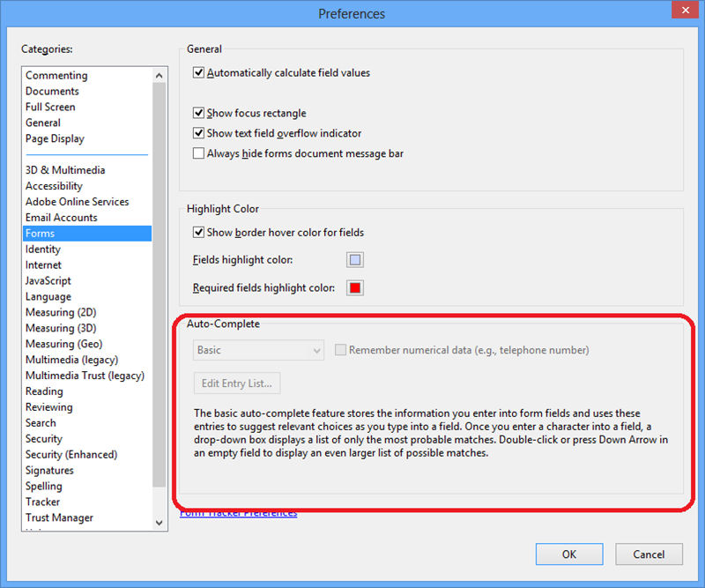Click the Edit Entry List button
Viewport: 705px width, 588px height.
237,383
